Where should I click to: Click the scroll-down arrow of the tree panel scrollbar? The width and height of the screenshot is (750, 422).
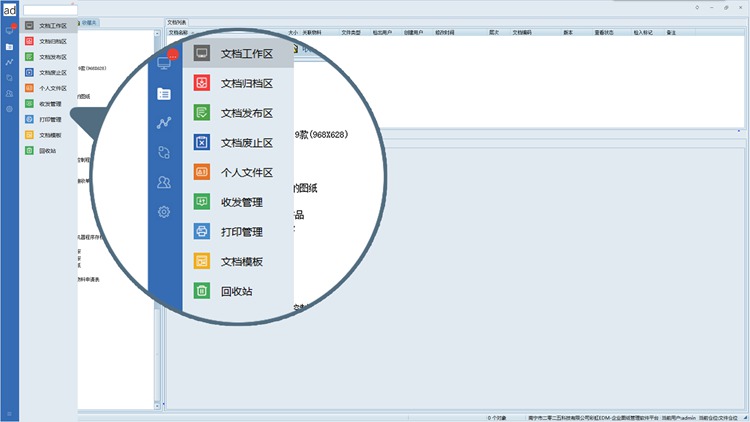point(158,405)
